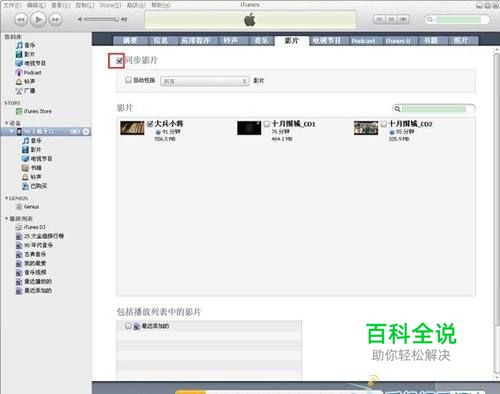
Task: Open the 查看 (View) menu
Action: [61, 5]
